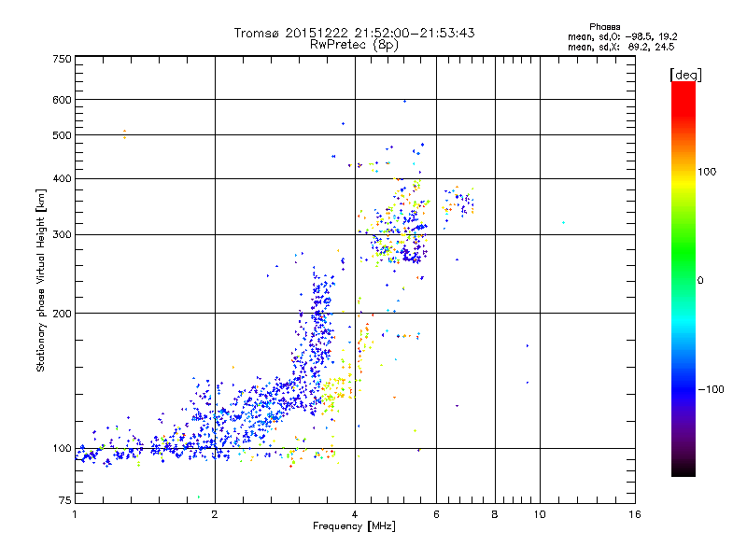This screenshot has width=747, height=560.
Task: Click the y-axis tick label '500'
Action: click(62, 135)
